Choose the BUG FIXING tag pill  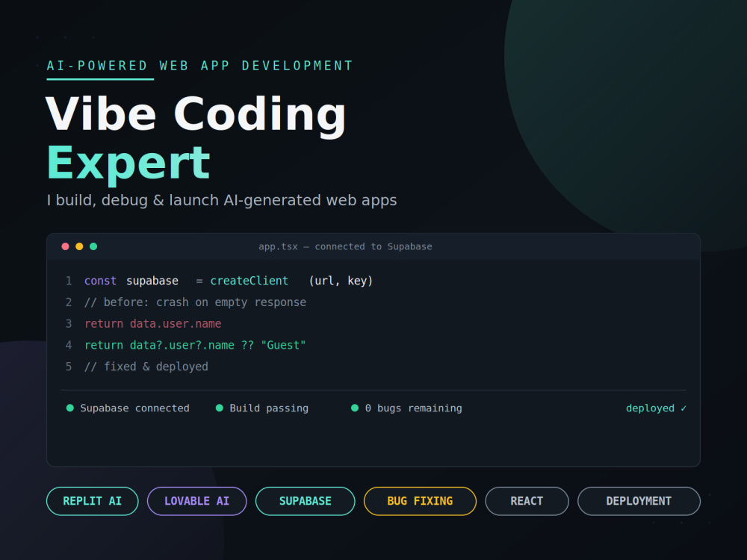click(x=420, y=501)
